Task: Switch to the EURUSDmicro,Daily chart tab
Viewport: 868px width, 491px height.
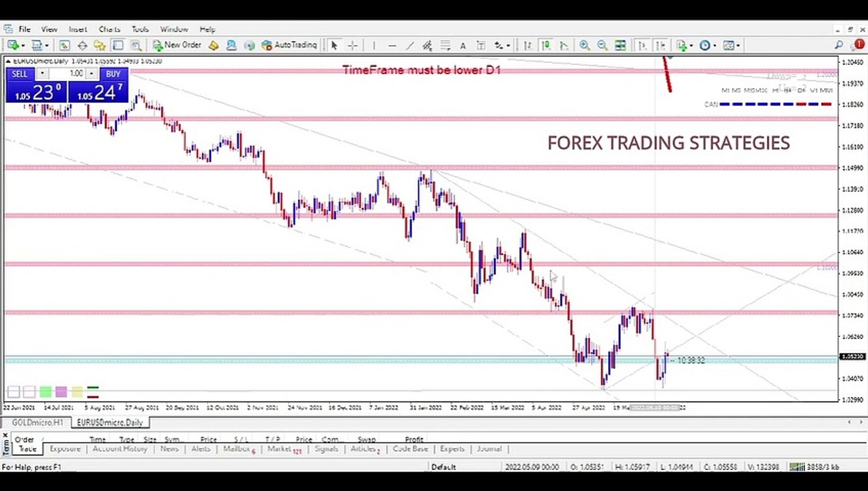Action: (x=110, y=423)
